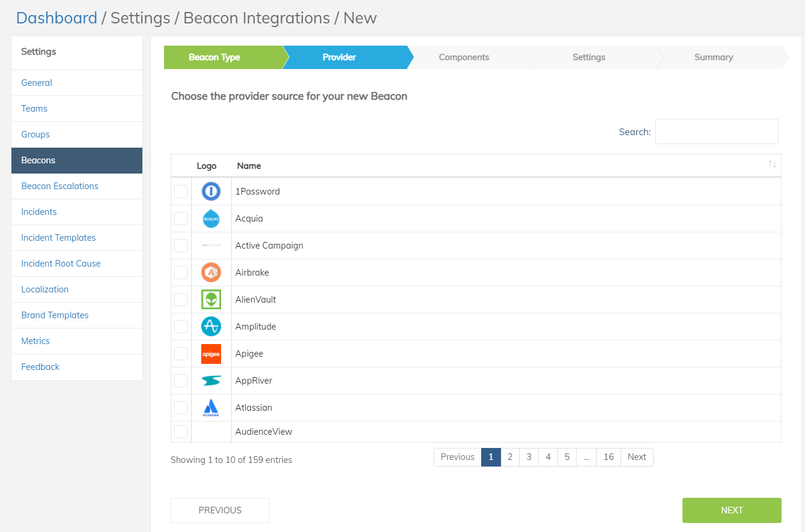
Task: Enable the Atlassian checkbox
Action: tap(181, 408)
